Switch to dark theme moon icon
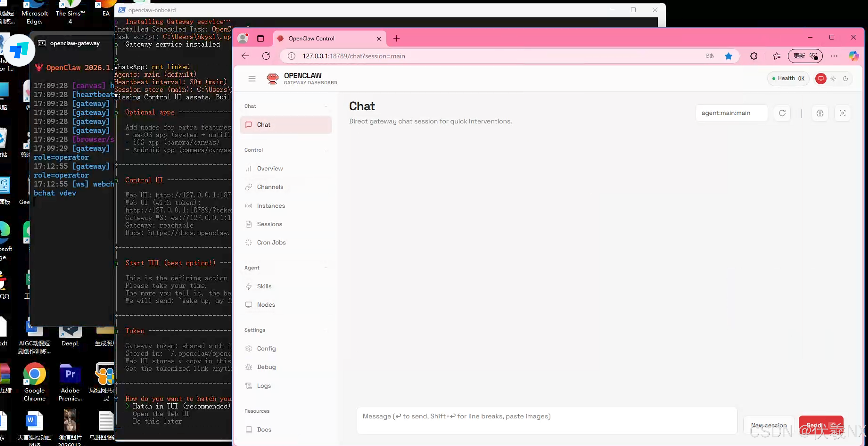The width and height of the screenshot is (868, 446). coord(846,79)
